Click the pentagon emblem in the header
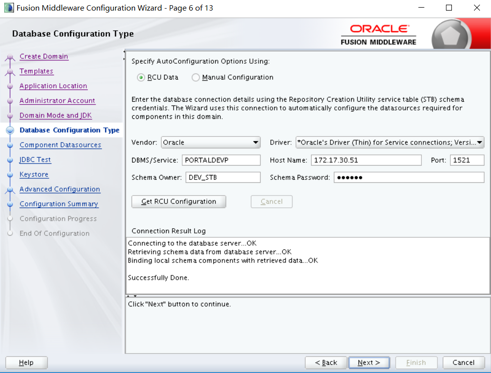 pyautogui.click(x=451, y=36)
